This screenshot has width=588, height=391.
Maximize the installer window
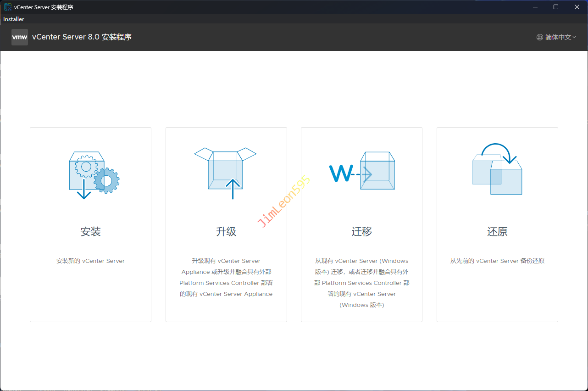click(556, 7)
